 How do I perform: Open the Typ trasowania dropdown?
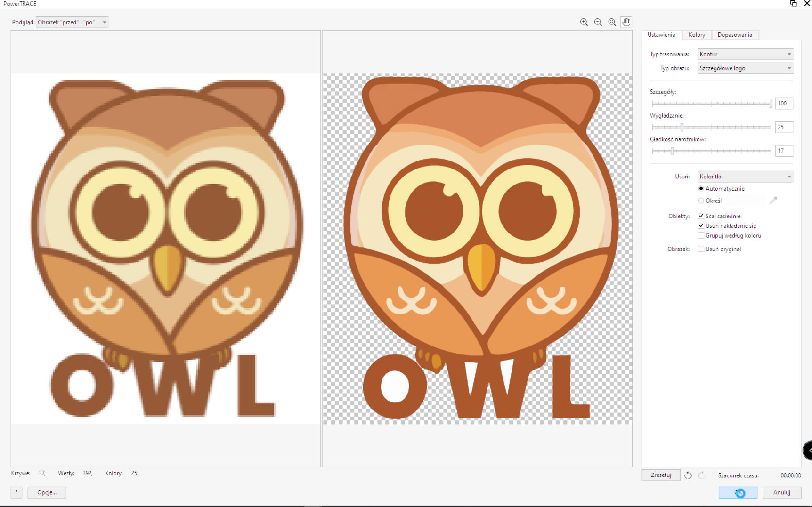pyautogui.click(x=745, y=54)
